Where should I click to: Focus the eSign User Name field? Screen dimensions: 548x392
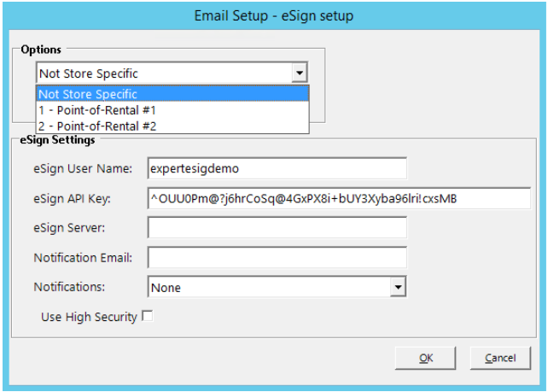(277, 168)
